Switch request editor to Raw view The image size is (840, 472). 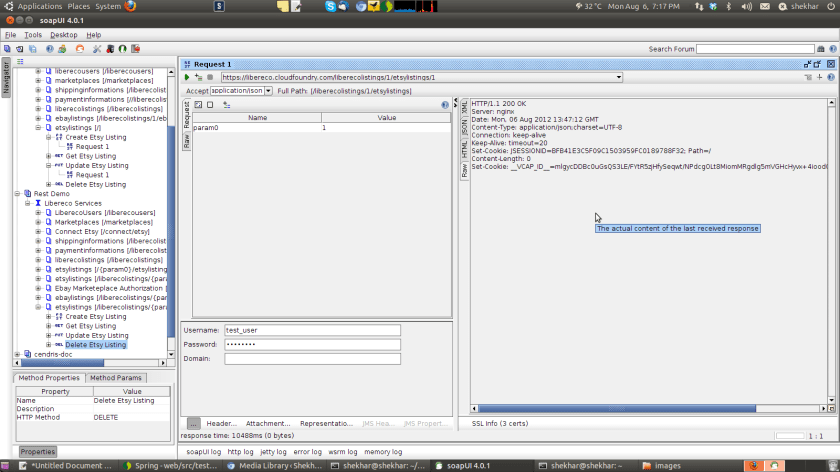[x=186, y=142]
